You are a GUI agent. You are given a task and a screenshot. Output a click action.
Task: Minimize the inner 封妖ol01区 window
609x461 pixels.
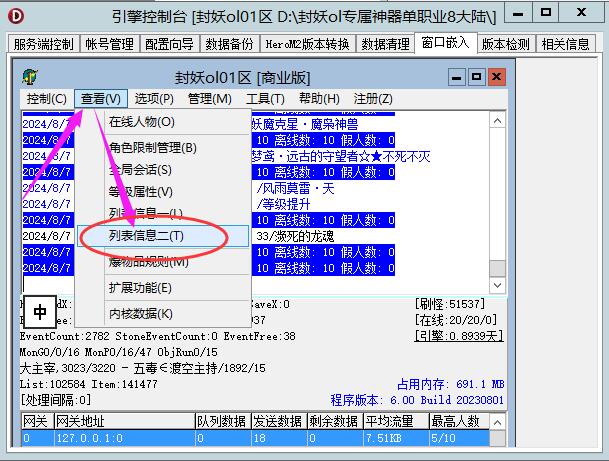(456, 76)
